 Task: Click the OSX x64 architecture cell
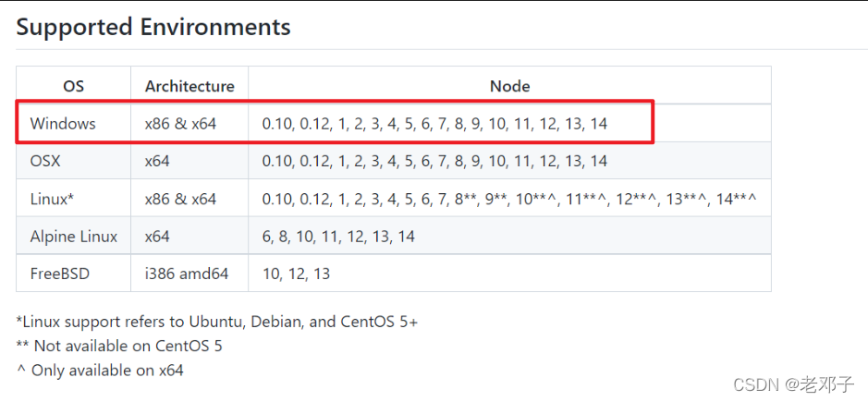click(x=157, y=161)
